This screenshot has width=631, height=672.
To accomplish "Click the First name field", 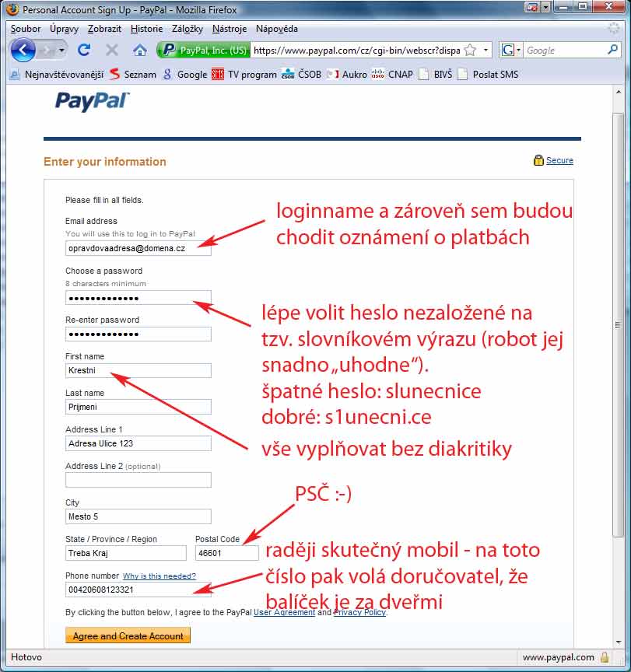I will [138, 370].
